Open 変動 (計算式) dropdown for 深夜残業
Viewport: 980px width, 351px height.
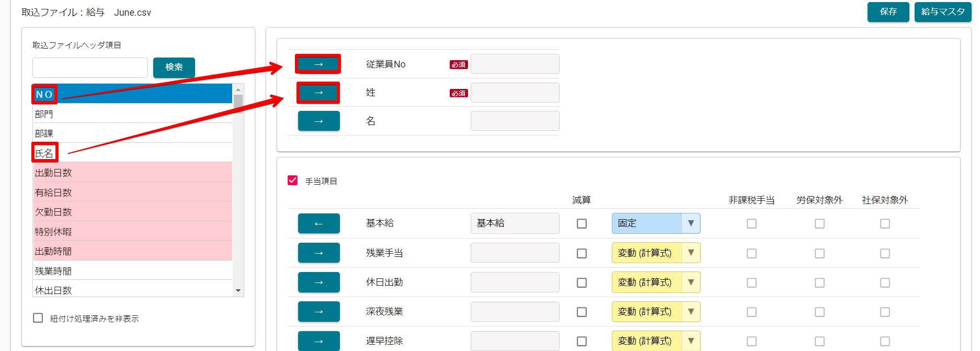[656, 312]
